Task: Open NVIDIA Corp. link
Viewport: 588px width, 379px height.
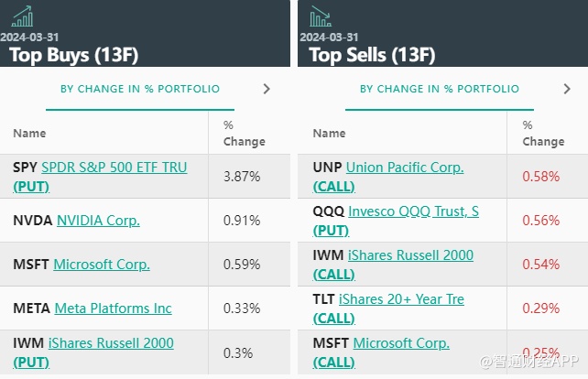Action: coord(98,221)
